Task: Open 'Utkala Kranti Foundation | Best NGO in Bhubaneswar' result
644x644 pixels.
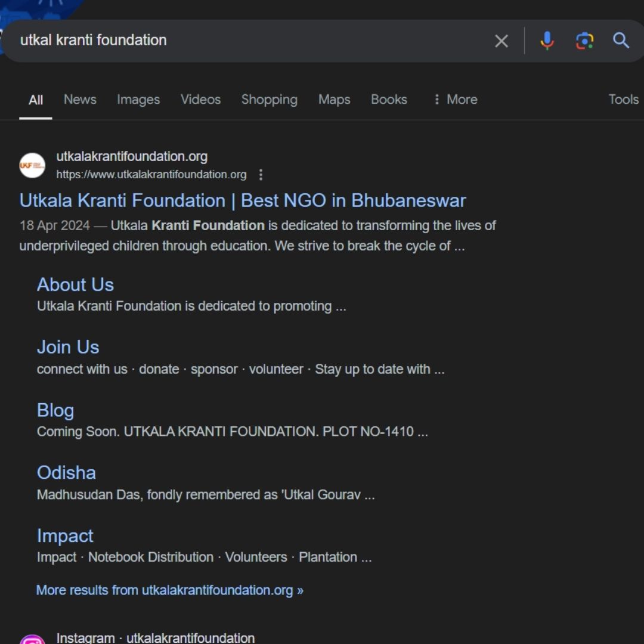Action: pos(243,201)
